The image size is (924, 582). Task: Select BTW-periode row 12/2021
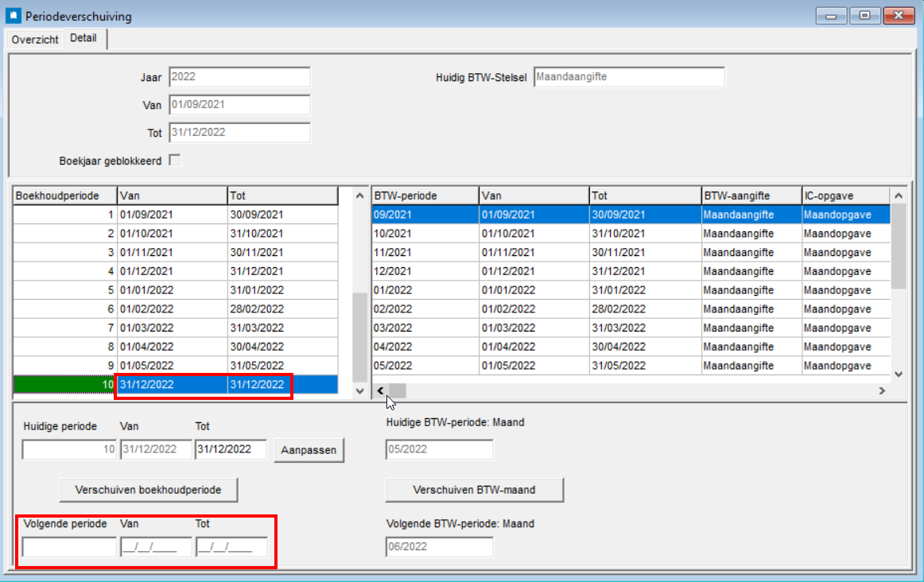tap(425, 271)
